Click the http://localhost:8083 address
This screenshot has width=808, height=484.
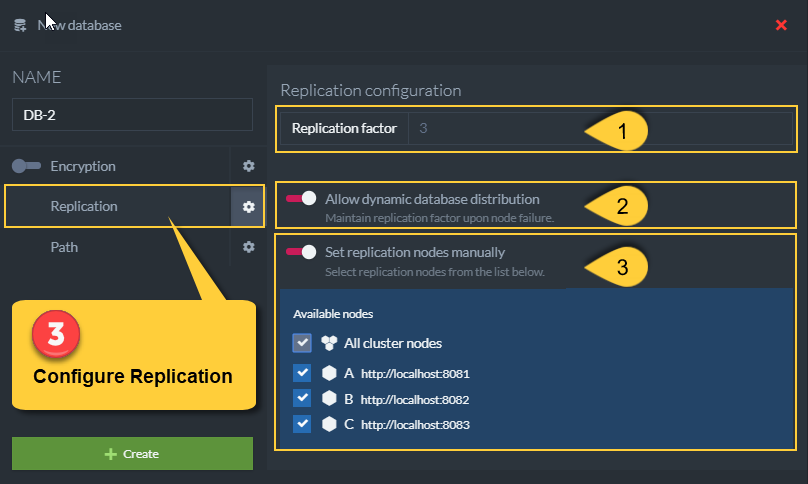(415, 425)
